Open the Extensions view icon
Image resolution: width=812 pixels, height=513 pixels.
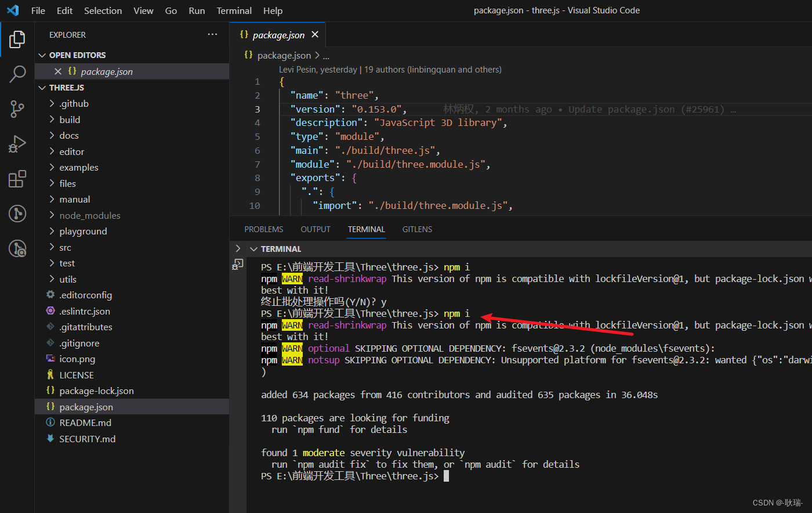(17, 179)
